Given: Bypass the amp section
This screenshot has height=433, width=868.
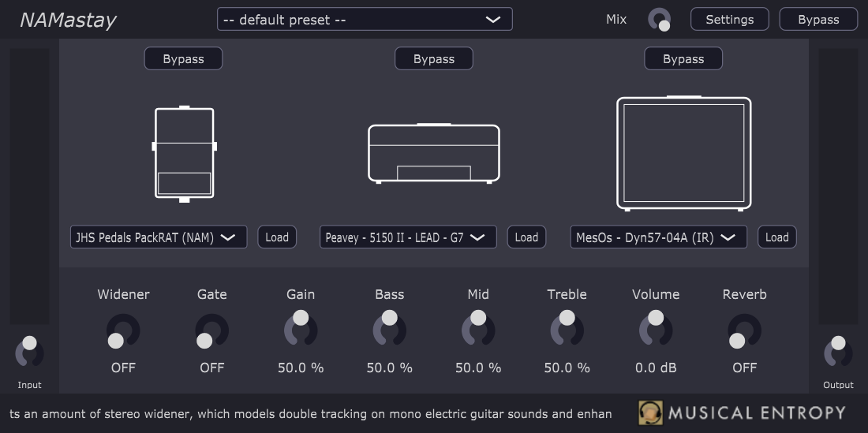Looking at the screenshot, I should pyautogui.click(x=433, y=58).
